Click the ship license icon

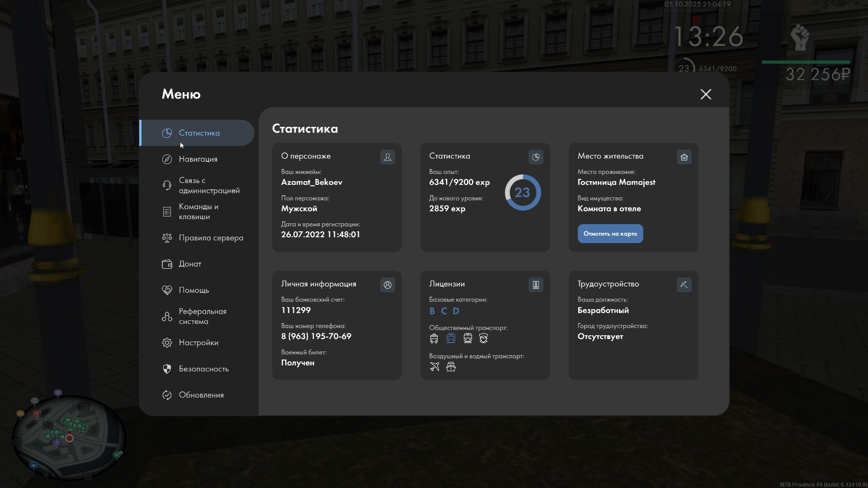tap(451, 367)
